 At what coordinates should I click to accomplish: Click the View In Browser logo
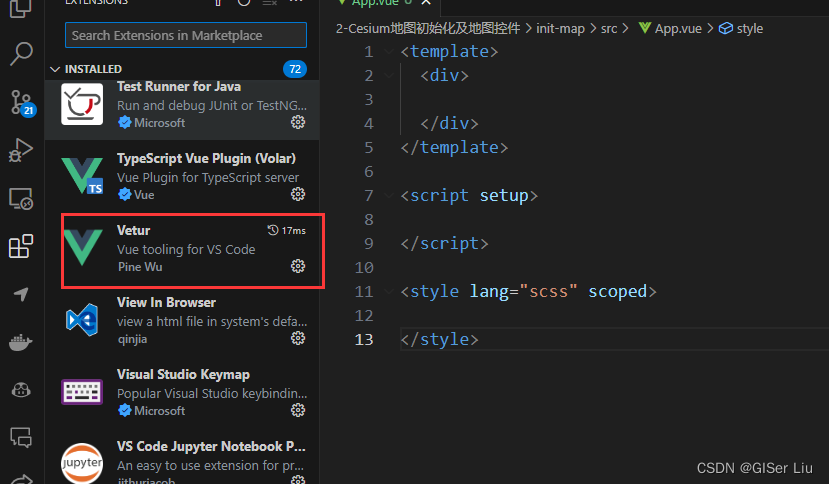[x=82, y=319]
